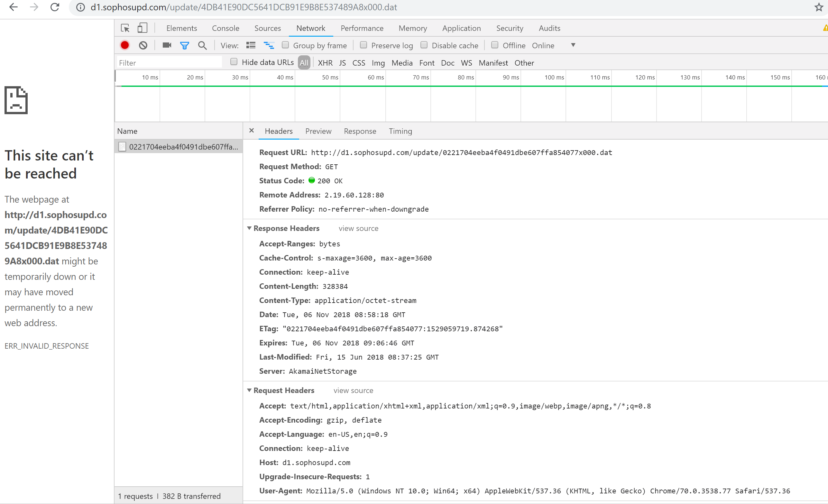The image size is (828, 504).
Task: Filter requests by JS
Action: click(x=342, y=63)
